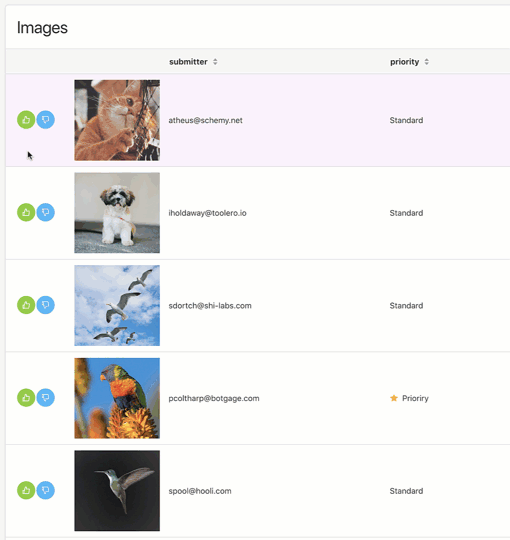Thumbs down the parrot image

pos(45,398)
